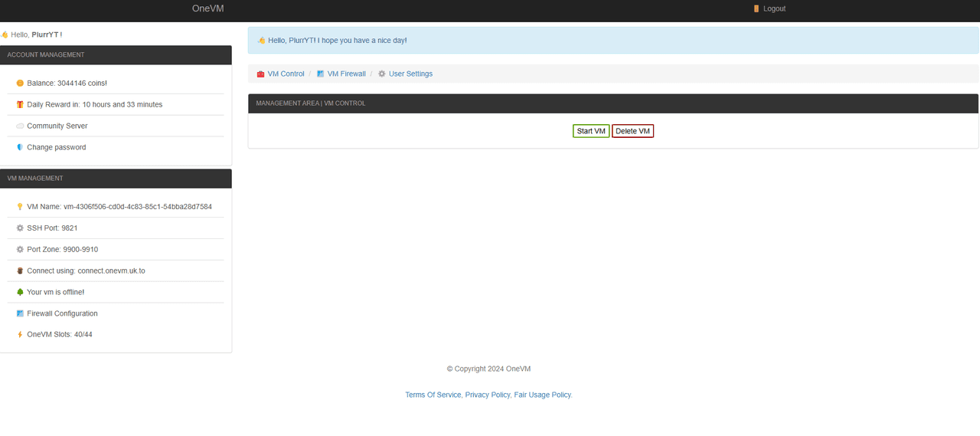Switch to the VM Control tab
Viewport: 980px width, 436px height.
tap(286, 74)
